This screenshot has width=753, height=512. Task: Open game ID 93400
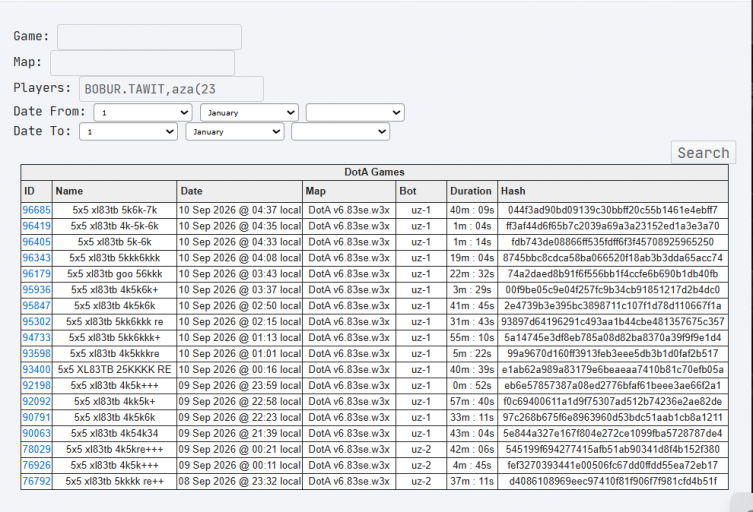pos(36,369)
